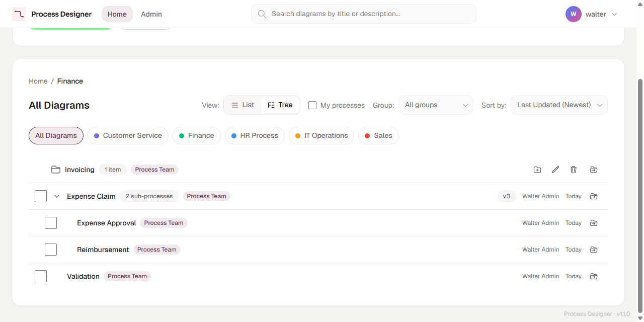Click Process Team tag on Expense Claim row
Viewport: 644px width, 322px height.
207,196
